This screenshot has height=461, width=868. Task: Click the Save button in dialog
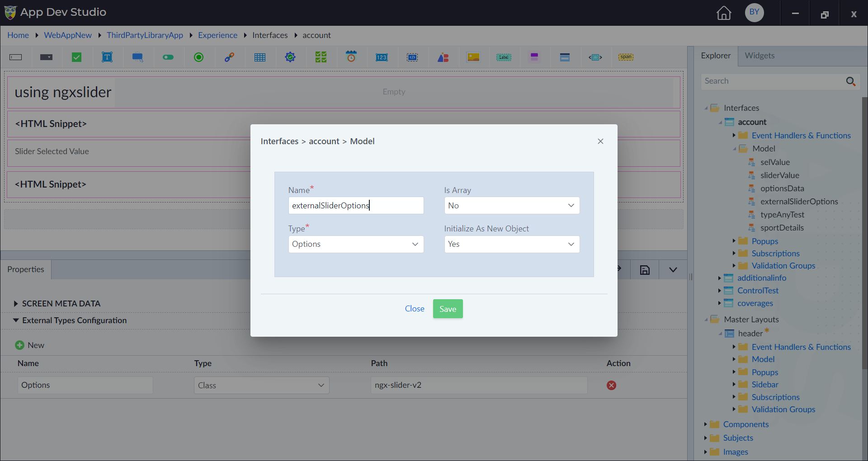[x=448, y=309]
